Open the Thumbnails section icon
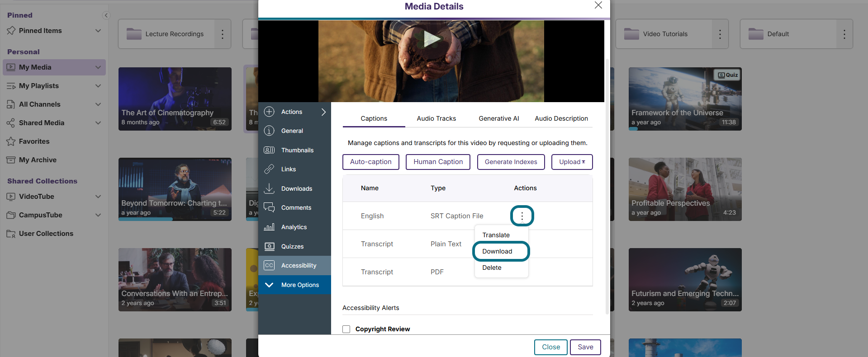 [269, 150]
